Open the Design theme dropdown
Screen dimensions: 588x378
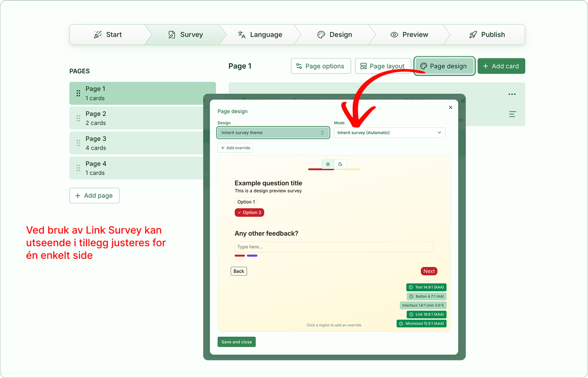point(273,133)
